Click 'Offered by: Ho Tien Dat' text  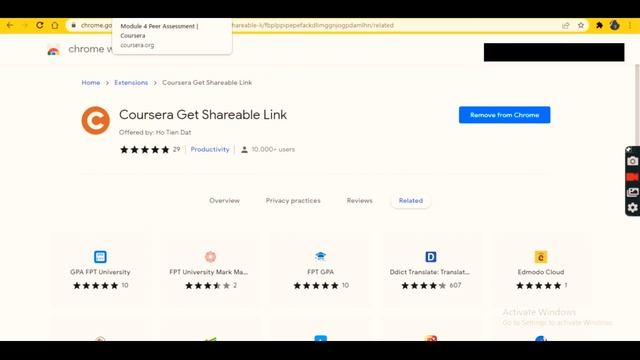[x=155, y=132]
